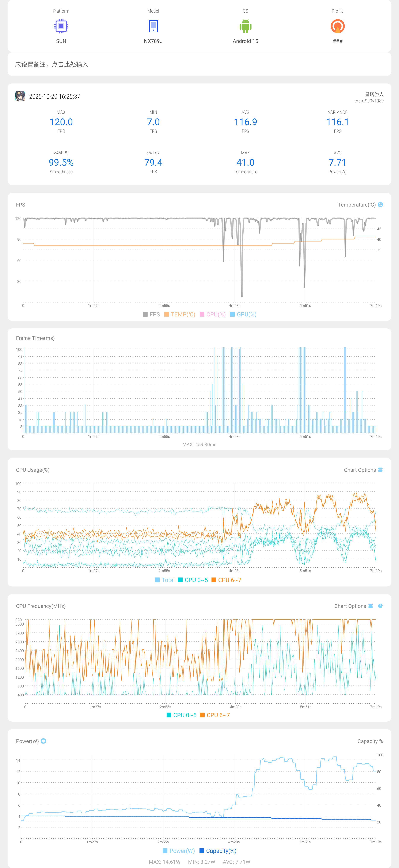
Task: Click the MAX Temperature value 41.0
Action: click(245, 162)
